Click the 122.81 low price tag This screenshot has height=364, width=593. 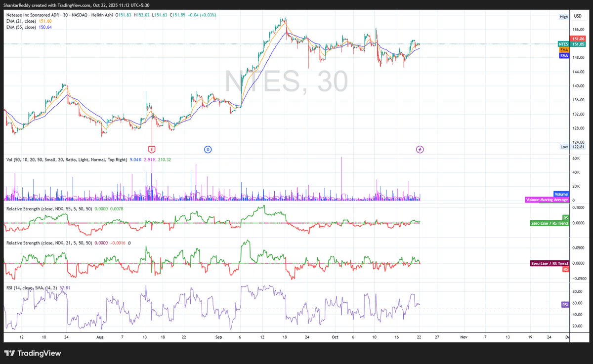click(578, 147)
